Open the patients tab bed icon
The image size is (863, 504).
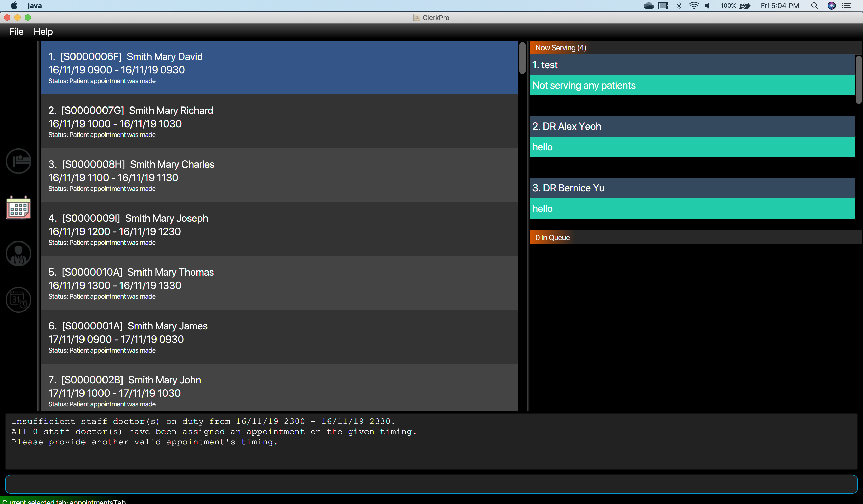[x=18, y=161]
